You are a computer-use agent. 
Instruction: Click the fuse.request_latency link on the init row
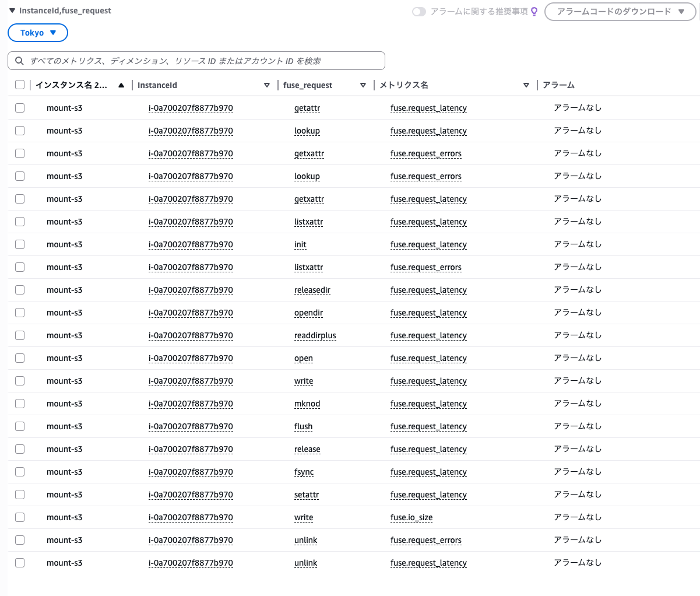428,244
